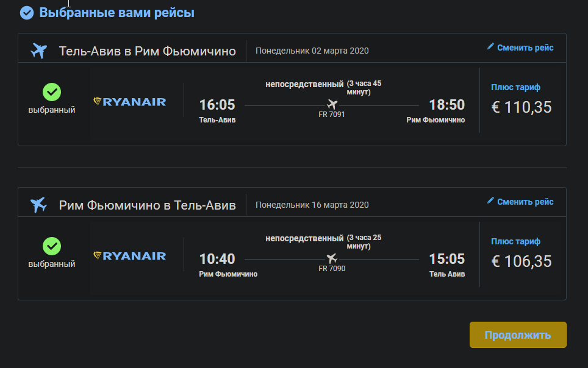Click the date Понедельник 16 марта 2020
The image size is (588, 368).
312,205
